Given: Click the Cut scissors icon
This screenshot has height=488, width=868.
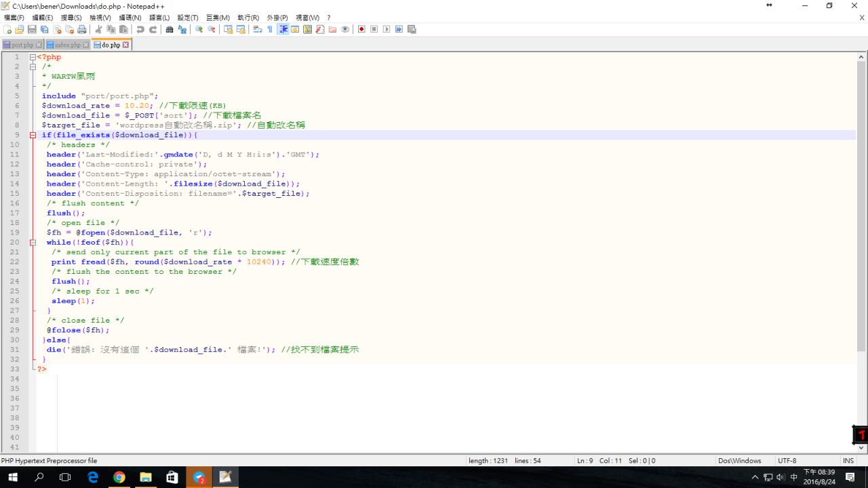Looking at the screenshot, I should click(x=98, y=30).
